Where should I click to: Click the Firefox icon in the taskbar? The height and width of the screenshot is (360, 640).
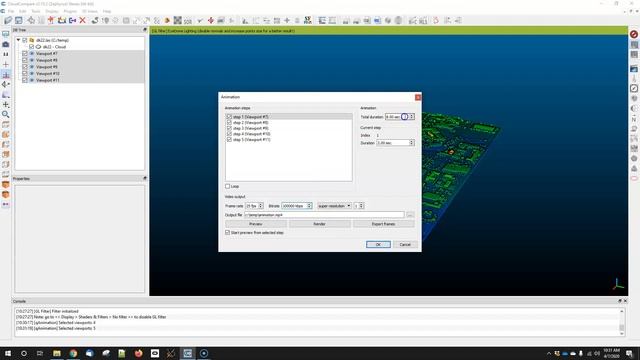click(x=138, y=353)
